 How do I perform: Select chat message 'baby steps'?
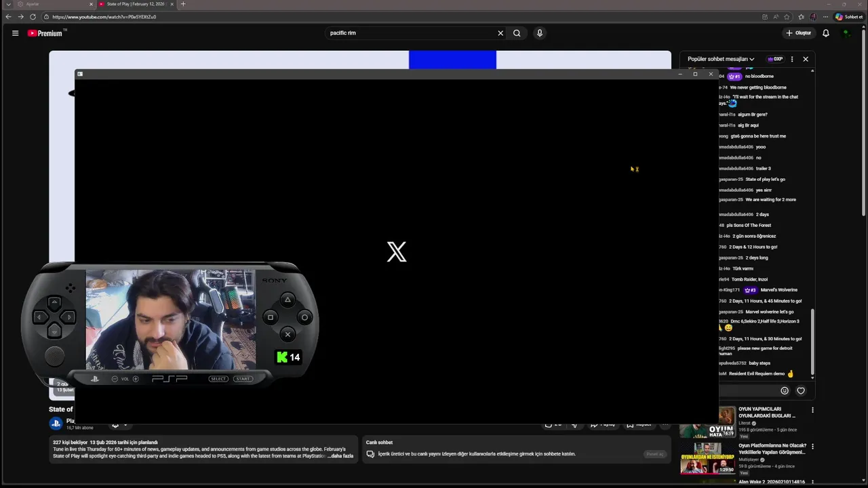pos(759,363)
